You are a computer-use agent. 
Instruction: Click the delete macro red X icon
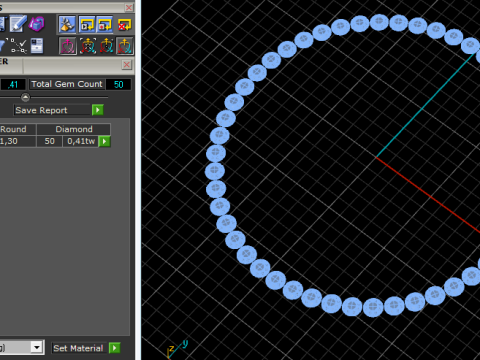124,25
